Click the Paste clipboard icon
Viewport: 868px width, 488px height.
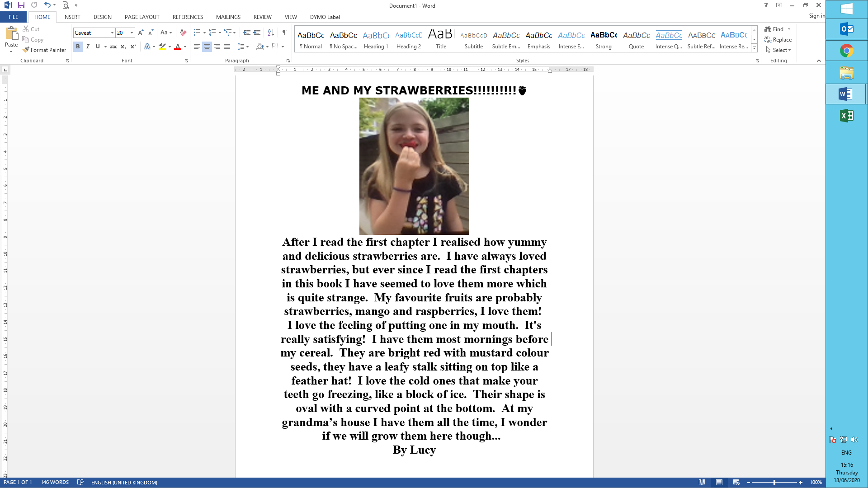coord(11,34)
